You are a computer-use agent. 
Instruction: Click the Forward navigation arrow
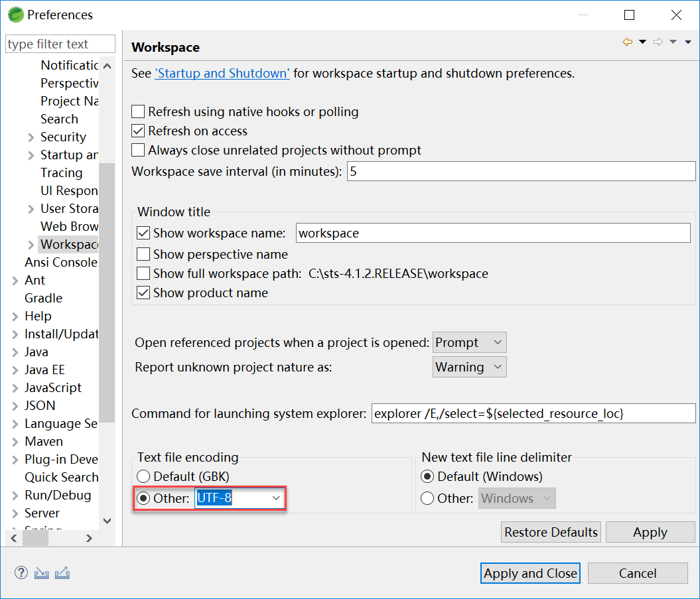coord(658,42)
